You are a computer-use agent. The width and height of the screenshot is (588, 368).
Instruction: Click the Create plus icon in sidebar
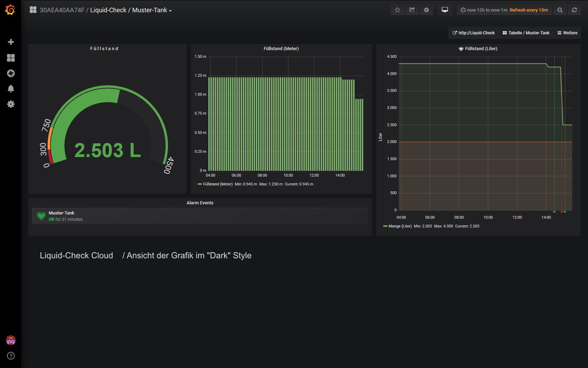[x=11, y=42]
